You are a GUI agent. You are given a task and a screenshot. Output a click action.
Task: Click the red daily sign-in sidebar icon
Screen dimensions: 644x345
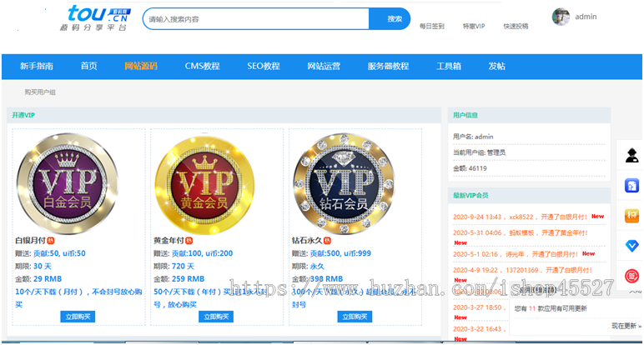631,275
